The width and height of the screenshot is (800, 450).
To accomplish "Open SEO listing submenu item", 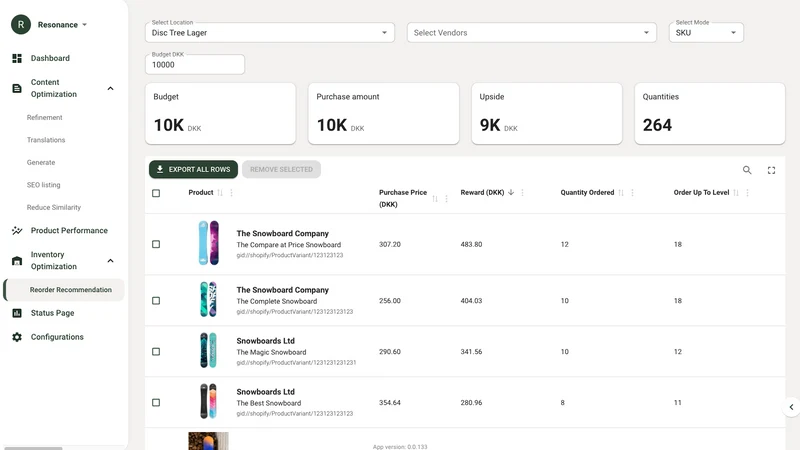I will [x=43, y=185].
